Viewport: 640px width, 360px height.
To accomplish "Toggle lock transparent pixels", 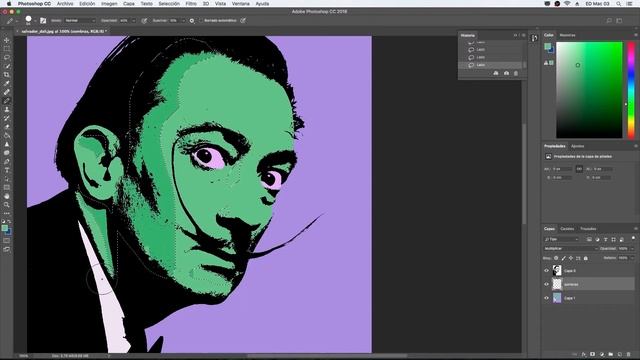I will click(556, 258).
